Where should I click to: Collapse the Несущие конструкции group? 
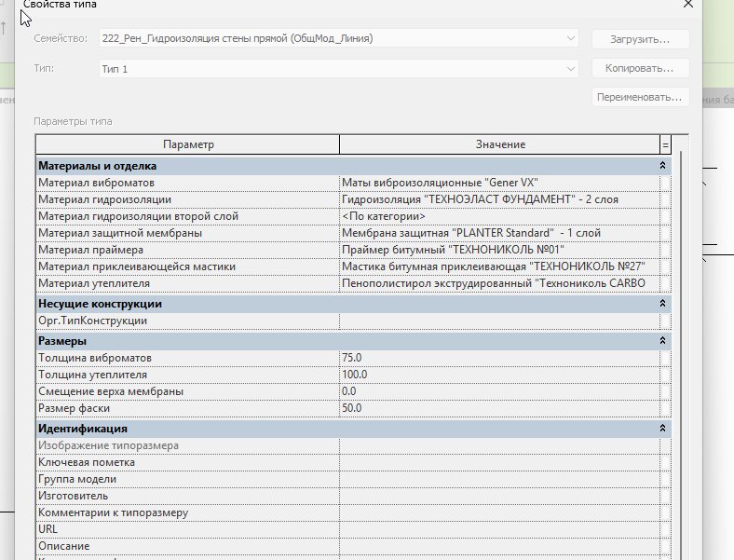click(x=662, y=304)
